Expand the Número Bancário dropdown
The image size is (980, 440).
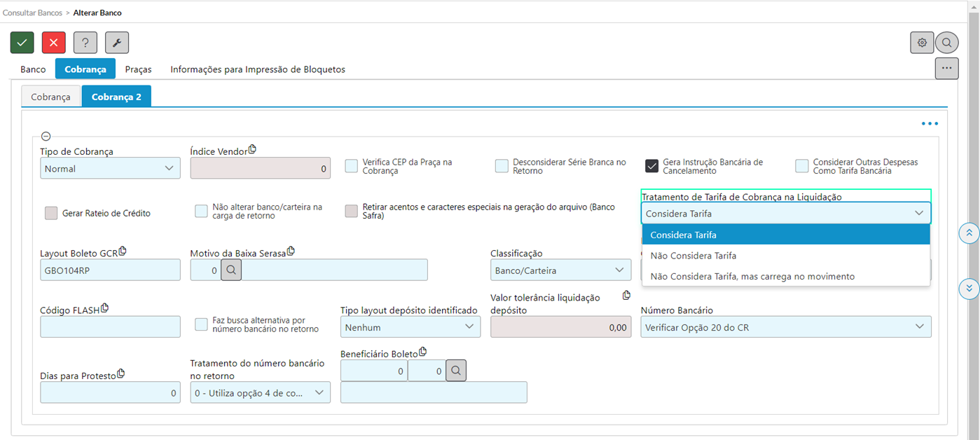coord(785,327)
